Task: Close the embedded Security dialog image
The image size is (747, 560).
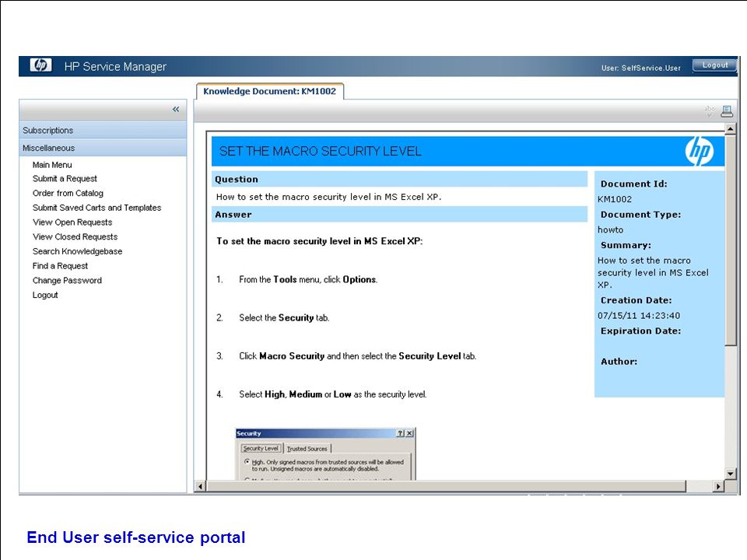Action: tap(409, 433)
